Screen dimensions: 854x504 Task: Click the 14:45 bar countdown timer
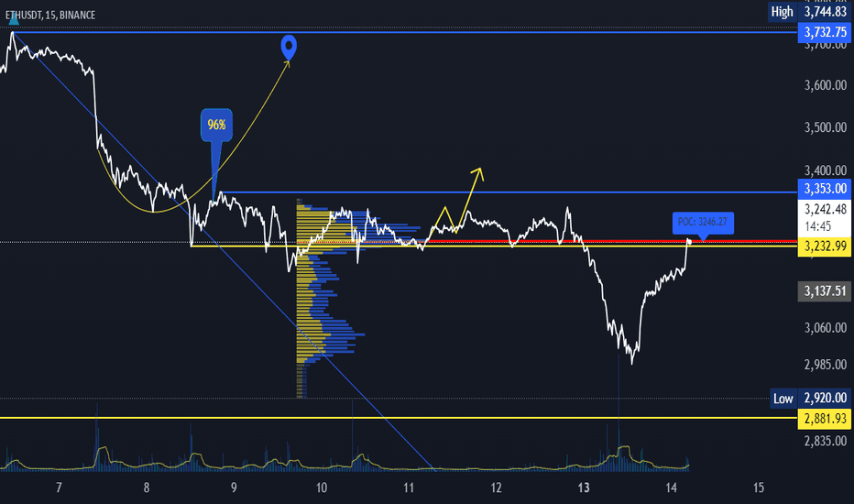pyautogui.click(x=817, y=226)
